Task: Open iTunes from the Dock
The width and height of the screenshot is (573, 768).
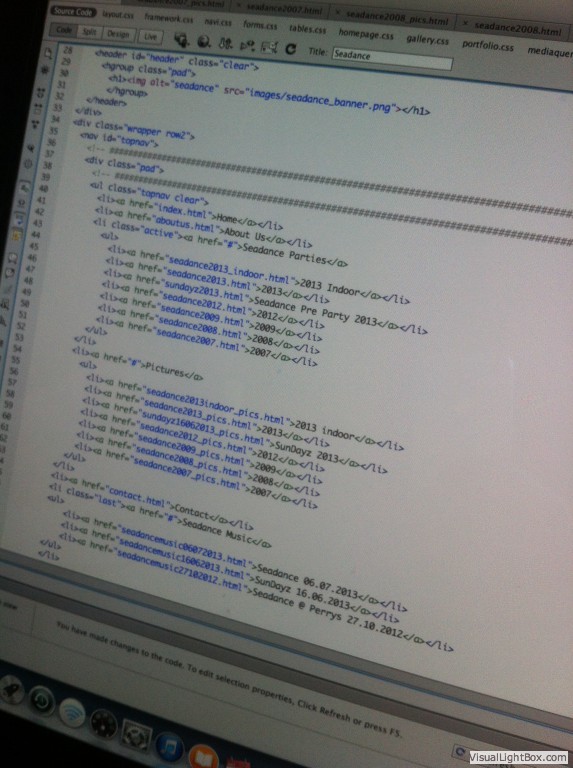Action: coord(169,748)
